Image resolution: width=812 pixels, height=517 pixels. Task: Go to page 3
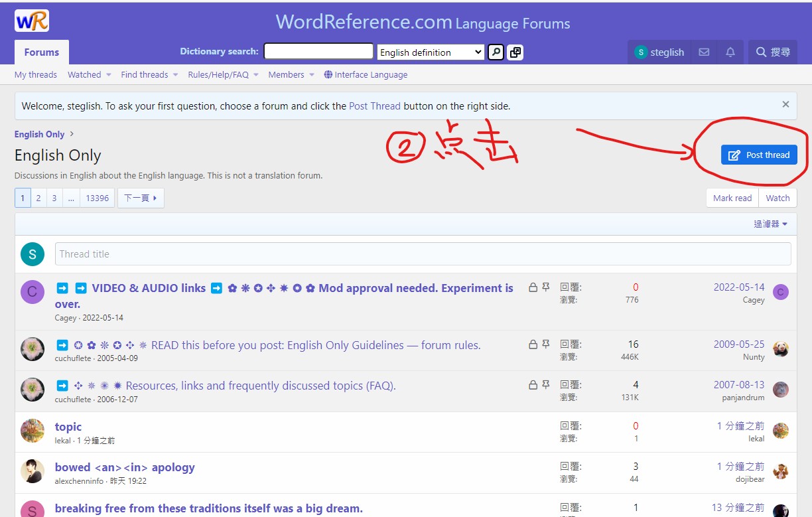coord(54,198)
